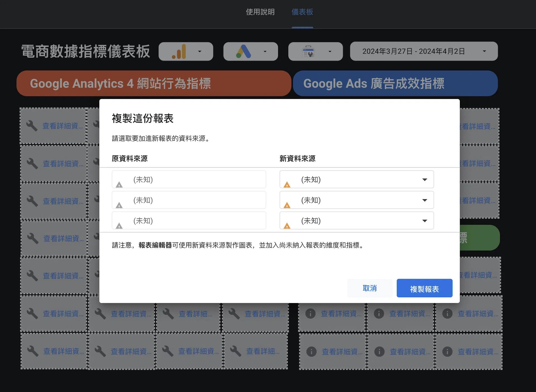Click first info icon in second-to-last row

310,314
